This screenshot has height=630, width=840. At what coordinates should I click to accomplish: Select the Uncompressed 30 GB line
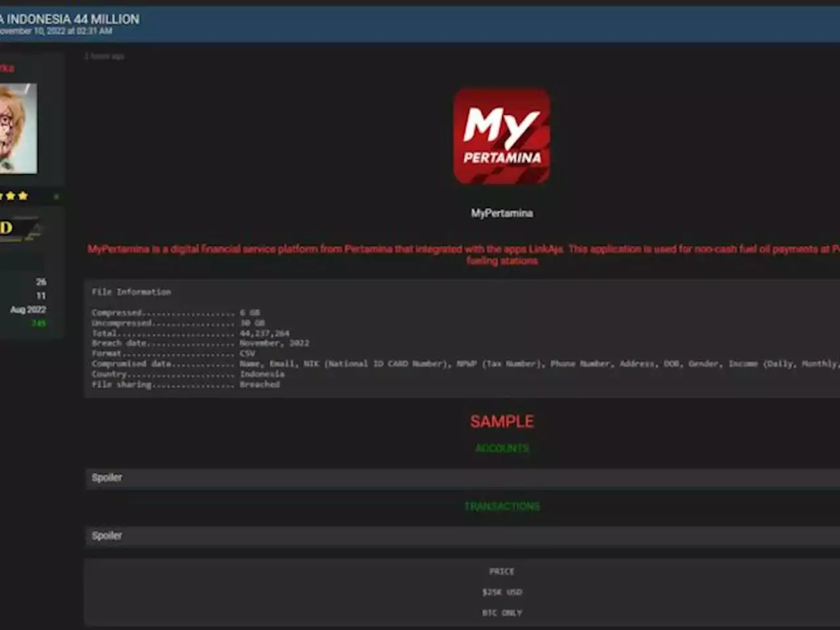178,323
